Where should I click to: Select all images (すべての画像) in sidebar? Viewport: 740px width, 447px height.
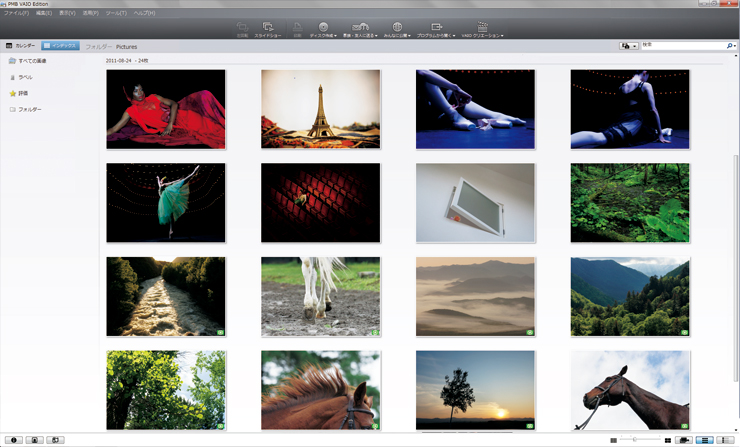[30, 61]
